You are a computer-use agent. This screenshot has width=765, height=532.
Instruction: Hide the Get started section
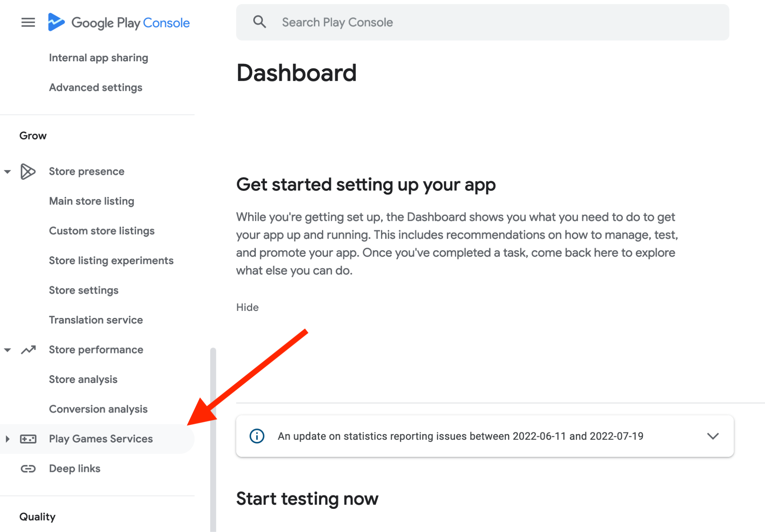pyautogui.click(x=247, y=307)
